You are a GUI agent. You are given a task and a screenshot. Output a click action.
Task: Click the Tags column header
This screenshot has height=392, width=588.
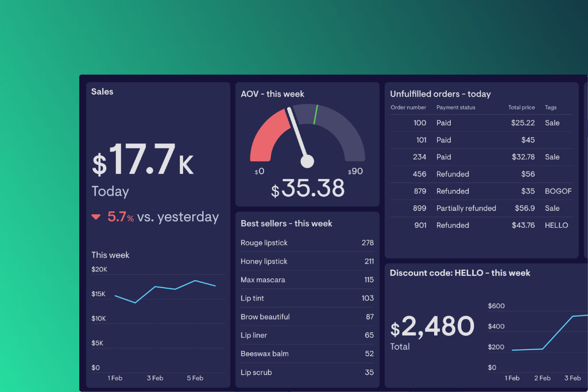[x=551, y=107]
